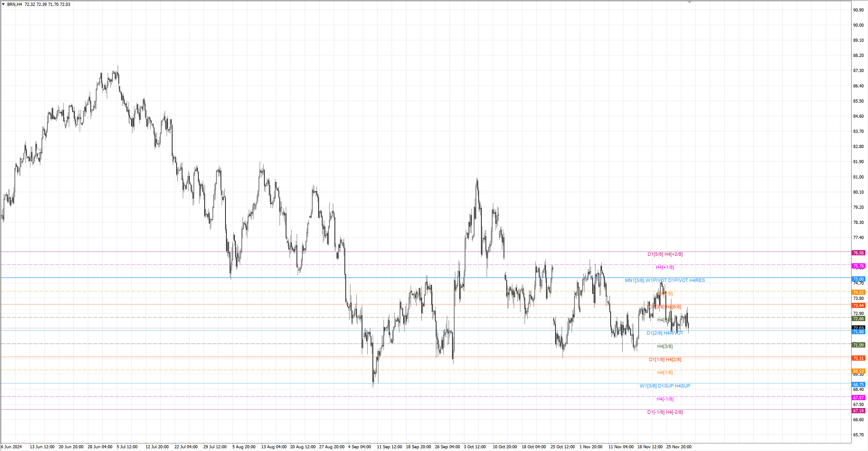Click the H4[3/8] green level label
This screenshot has height=451, width=868.
[x=665, y=346]
